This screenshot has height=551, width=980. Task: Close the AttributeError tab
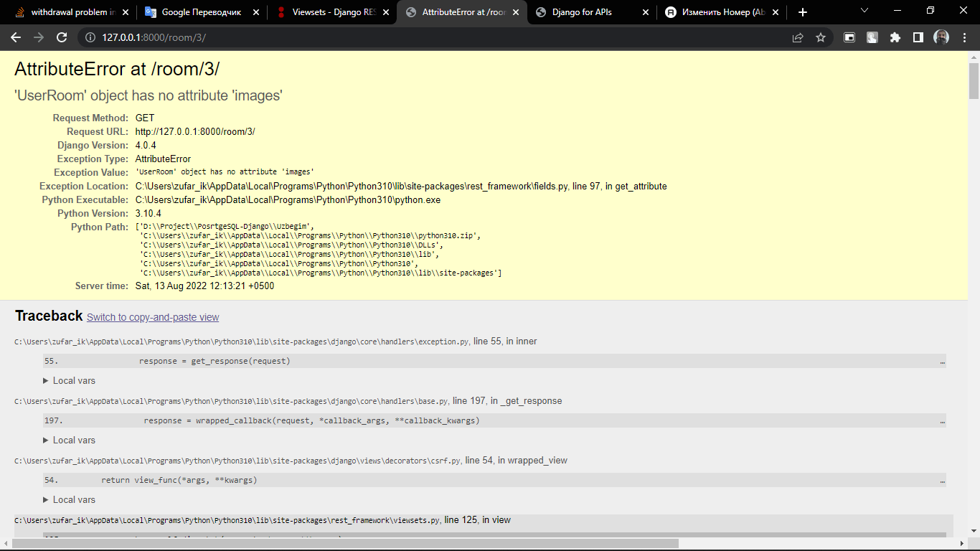click(x=516, y=12)
